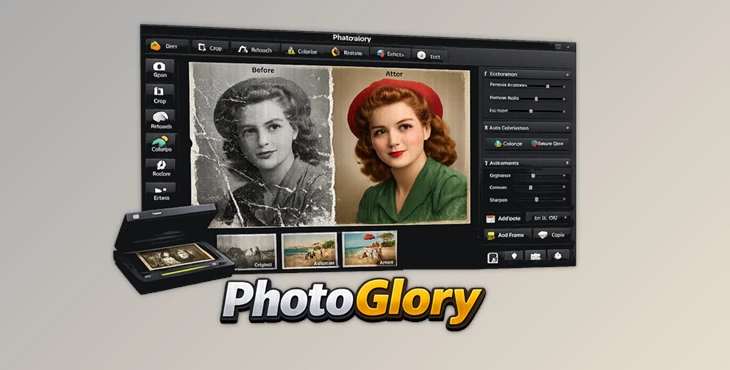Collapse the Auto Colorization section arrow
This screenshot has height=370, width=730.
pyautogui.click(x=567, y=128)
